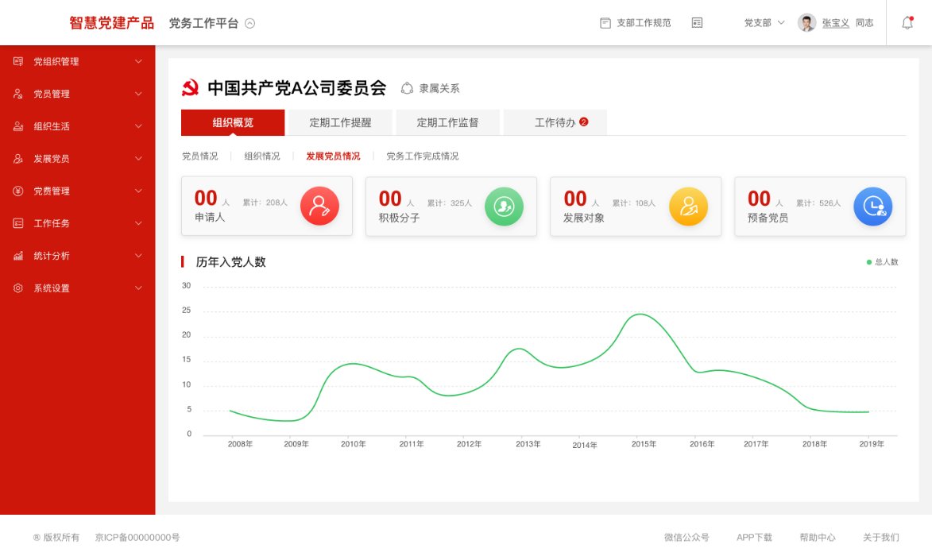Screen dimensions: 932x560
Task: Expand the 党员管理 chevron
Action: coord(138,94)
